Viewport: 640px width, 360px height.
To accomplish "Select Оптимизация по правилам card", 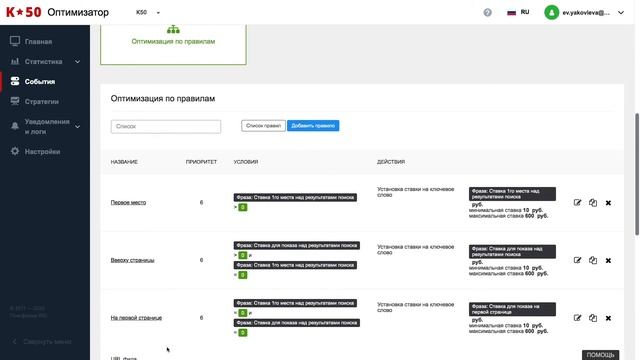I will tap(173, 44).
